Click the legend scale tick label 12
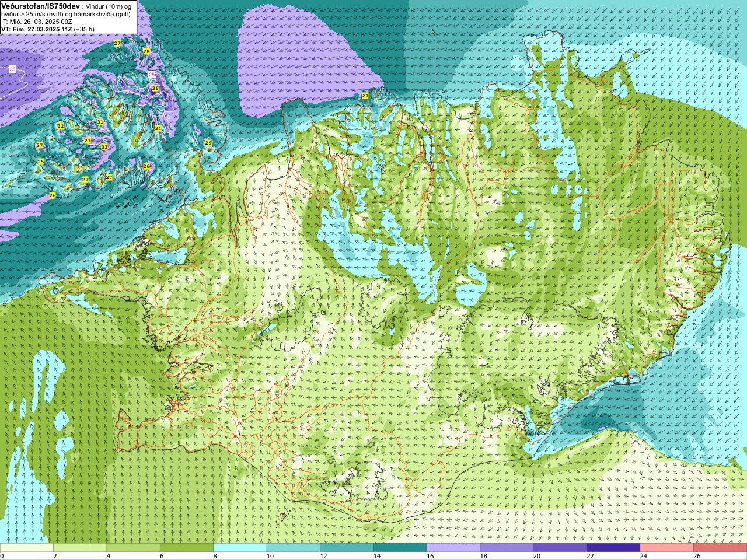747x560 pixels. [x=323, y=556]
